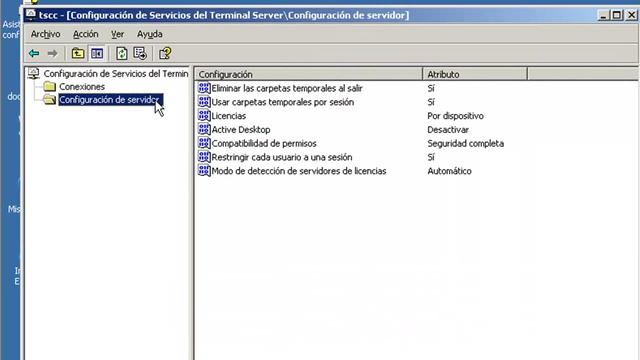Select the 'Active Desktop' setting row
640x360 pixels.
coord(241,130)
